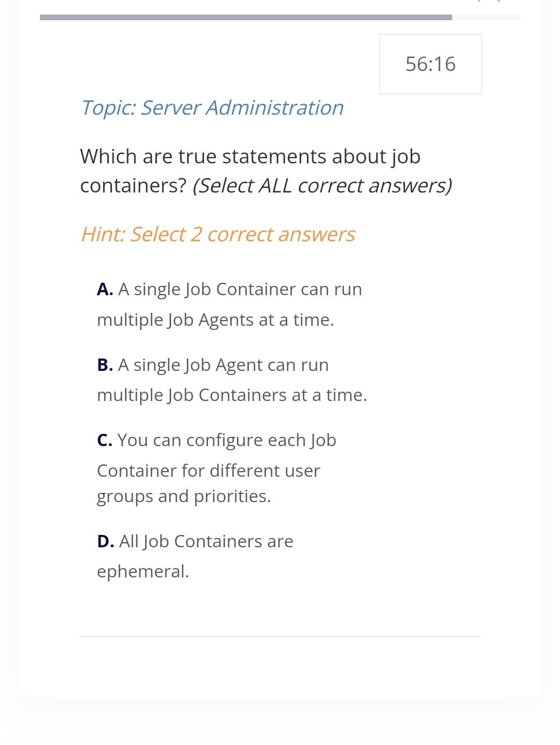560x745 pixels.
Task: Select answer B about multiple Job Containers
Action: [231, 379]
